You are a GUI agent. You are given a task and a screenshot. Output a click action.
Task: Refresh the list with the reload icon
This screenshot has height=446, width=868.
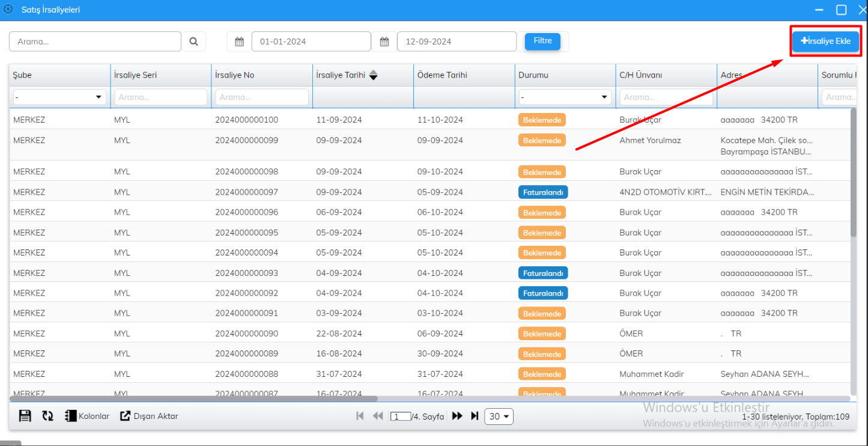pyautogui.click(x=47, y=416)
